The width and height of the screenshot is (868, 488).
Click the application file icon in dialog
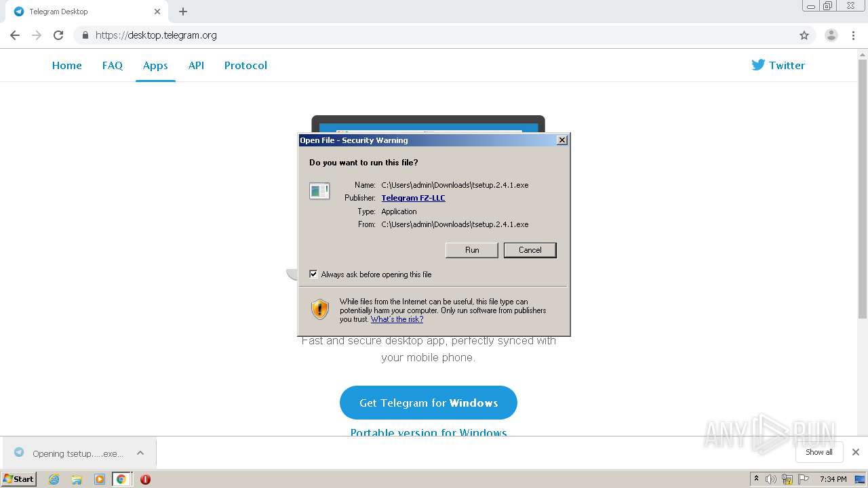pos(319,191)
